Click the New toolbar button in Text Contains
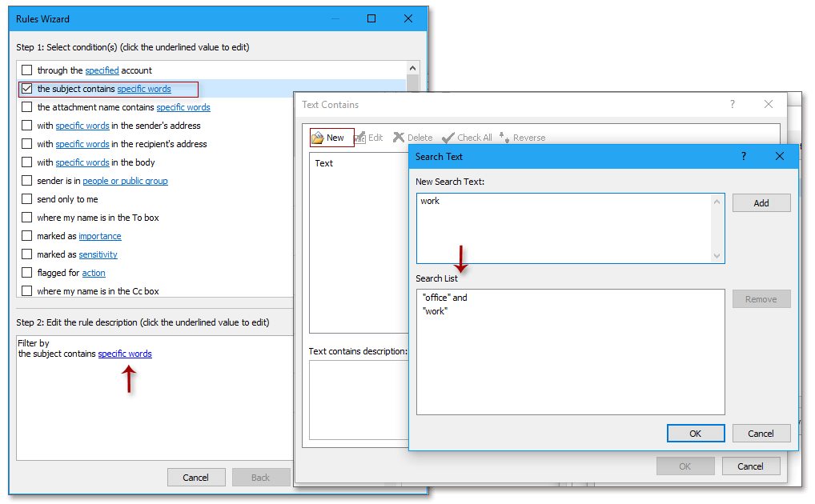 point(331,138)
